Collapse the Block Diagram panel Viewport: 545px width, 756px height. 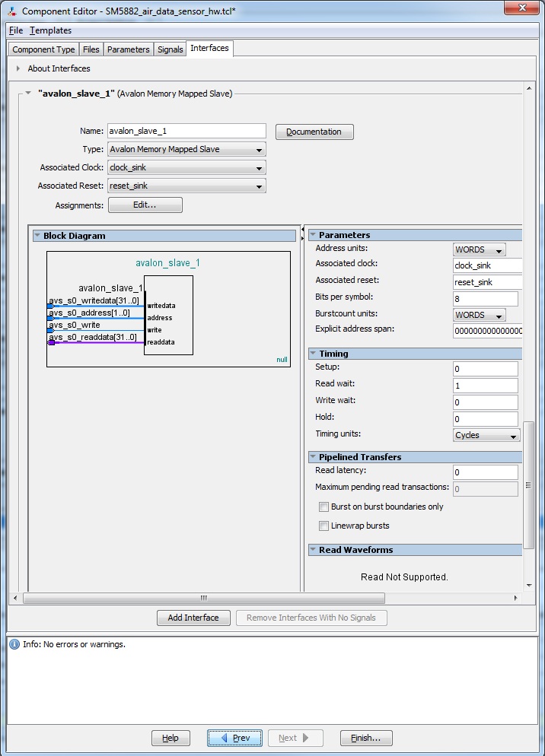37,235
